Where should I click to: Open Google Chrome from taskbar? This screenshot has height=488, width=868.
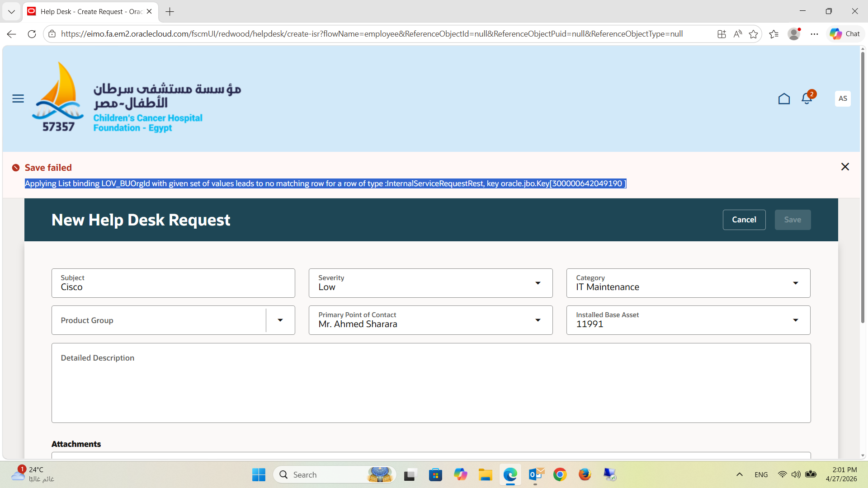560,475
